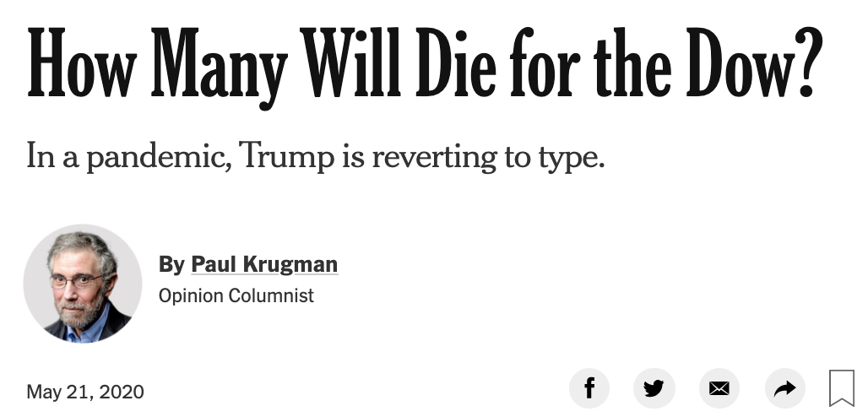Share the article on Facebook
This screenshot has height=417, width=868.
click(589, 388)
